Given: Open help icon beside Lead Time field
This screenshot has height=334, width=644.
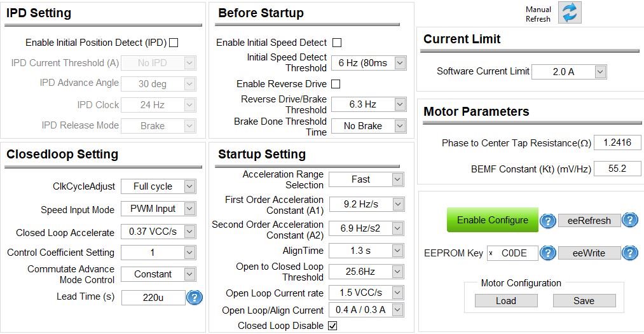Looking at the screenshot, I should point(195,298).
